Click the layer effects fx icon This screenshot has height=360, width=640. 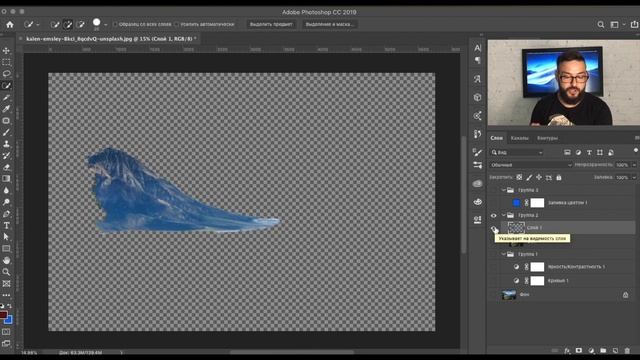click(x=567, y=351)
